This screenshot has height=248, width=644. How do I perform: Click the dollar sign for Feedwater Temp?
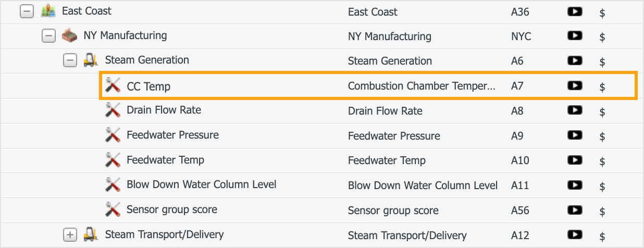(x=602, y=161)
